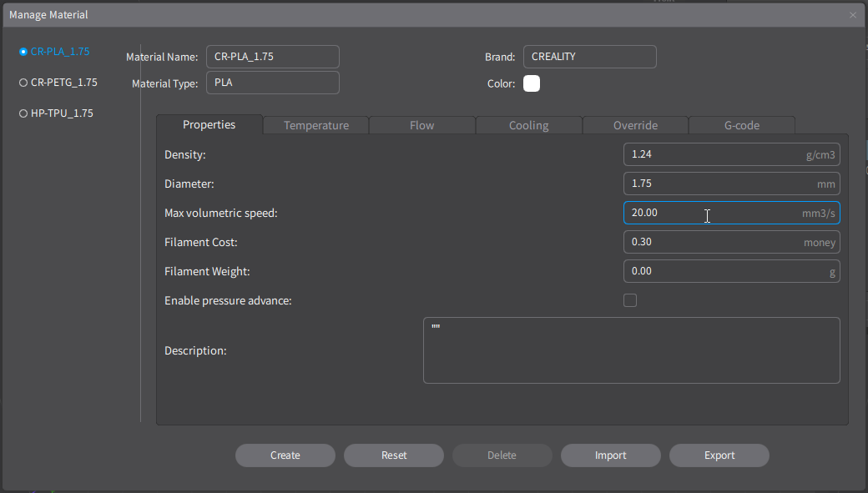Switch to the Override tab
Image resolution: width=868 pixels, height=493 pixels.
pyautogui.click(x=635, y=125)
